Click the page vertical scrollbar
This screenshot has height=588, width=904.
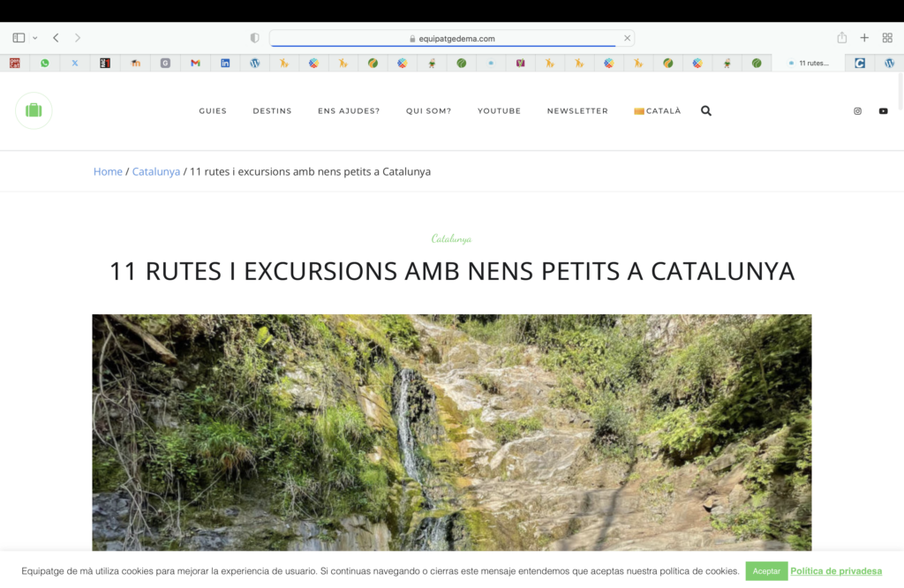[x=900, y=91]
